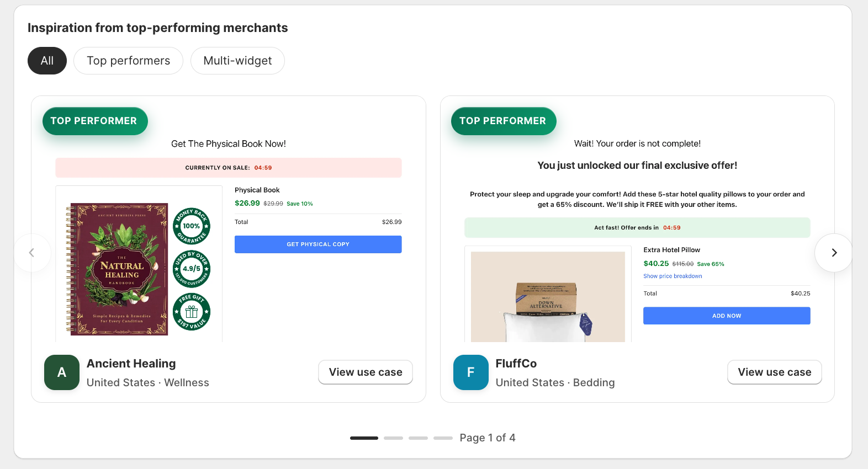Click the 4.9/5 rating badge
The height and width of the screenshot is (469, 868).
click(x=192, y=269)
